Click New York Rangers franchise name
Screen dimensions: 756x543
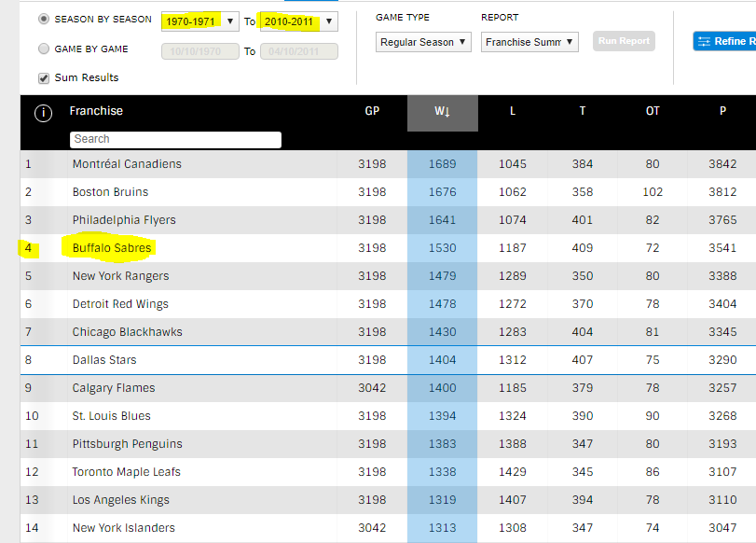[x=120, y=276]
